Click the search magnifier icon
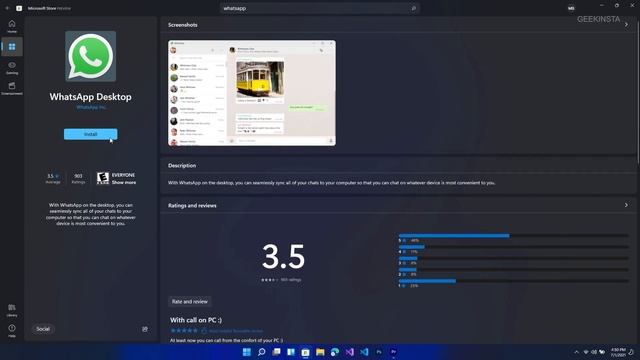This screenshot has width=640, height=360. click(413, 8)
